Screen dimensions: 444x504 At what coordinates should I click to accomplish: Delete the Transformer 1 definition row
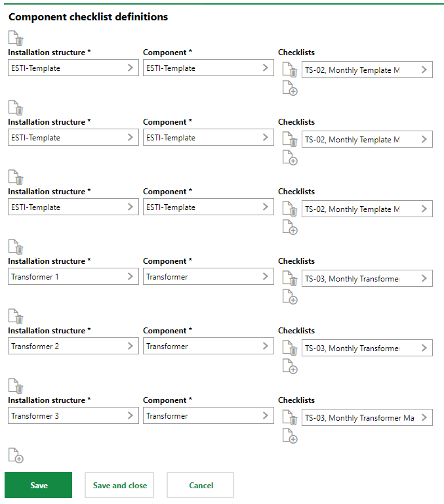(x=16, y=247)
